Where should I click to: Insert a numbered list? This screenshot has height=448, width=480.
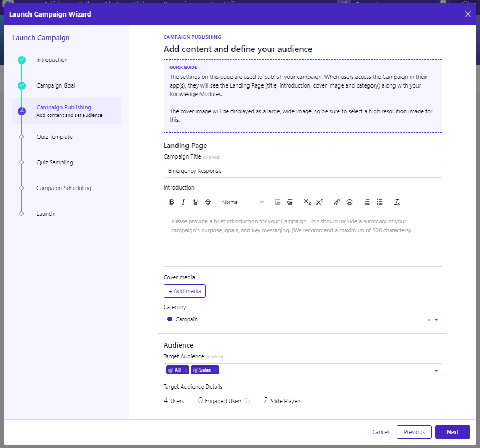[367, 202]
